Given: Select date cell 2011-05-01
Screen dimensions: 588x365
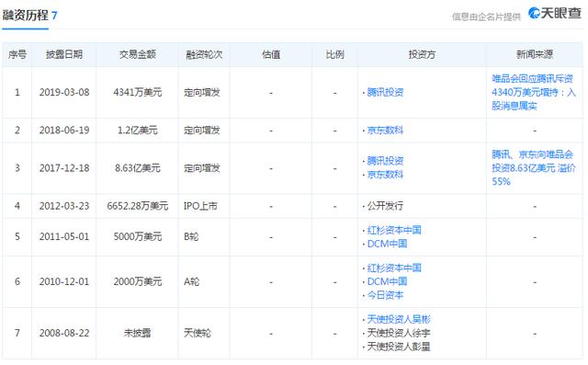Looking at the screenshot, I should click(x=64, y=236).
